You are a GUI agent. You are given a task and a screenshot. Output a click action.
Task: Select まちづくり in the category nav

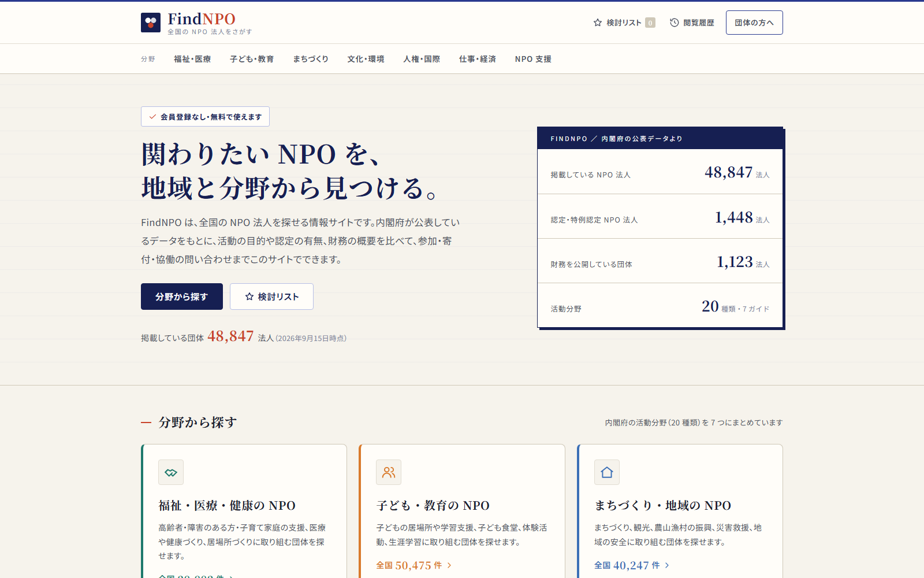(x=311, y=59)
